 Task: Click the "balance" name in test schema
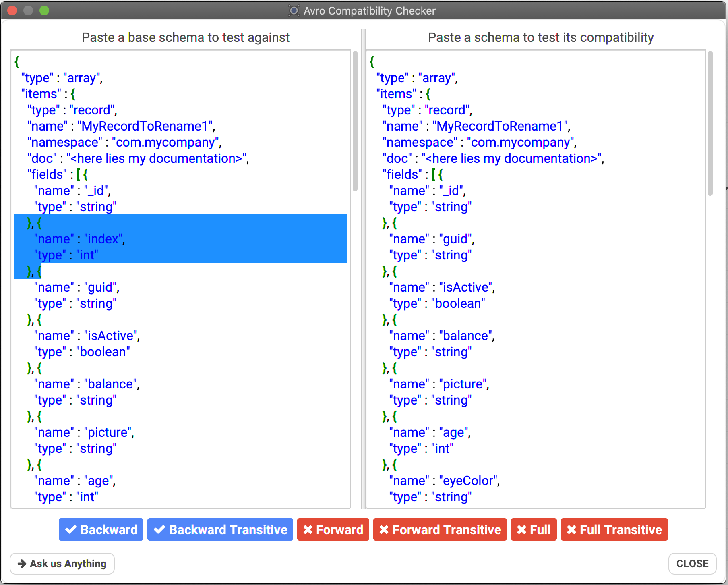[x=465, y=336]
